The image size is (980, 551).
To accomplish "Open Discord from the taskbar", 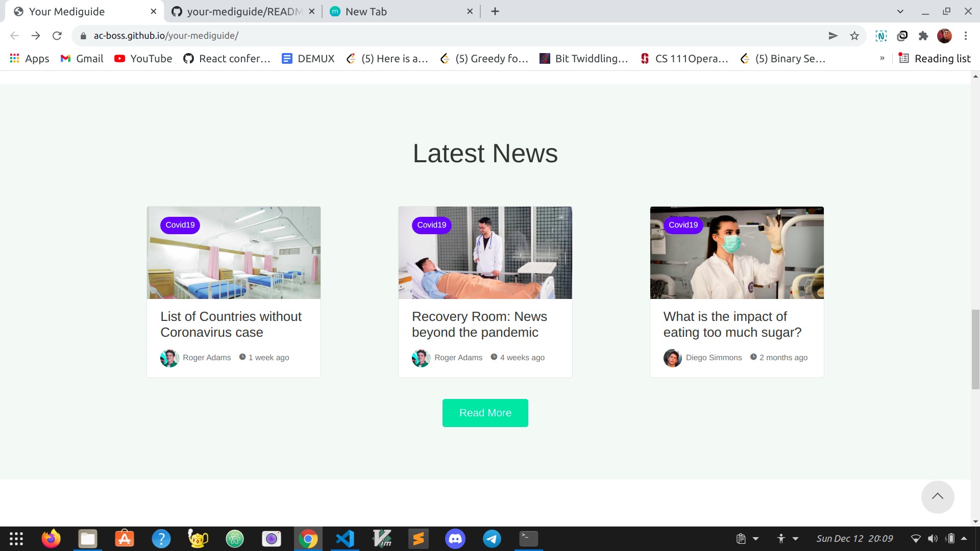I will [455, 539].
